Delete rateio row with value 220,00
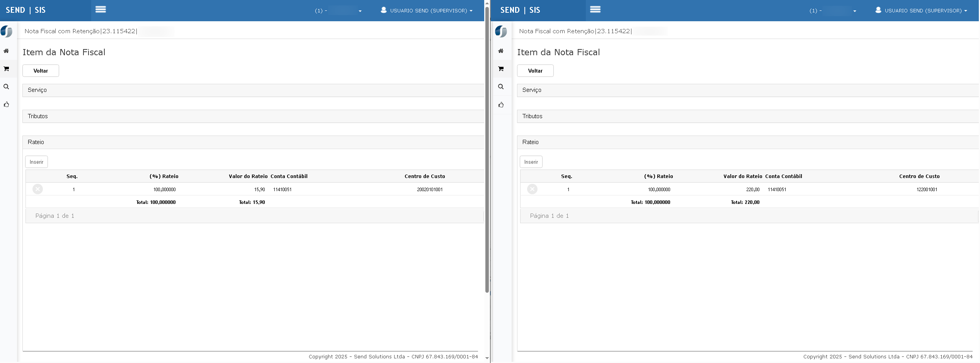The image size is (980, 363). 532,189
